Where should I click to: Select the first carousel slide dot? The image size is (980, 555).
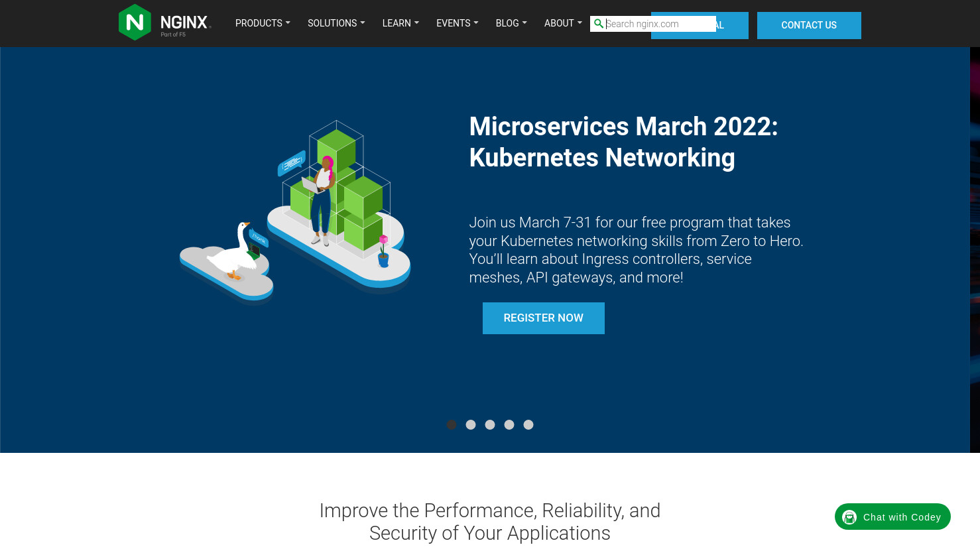452,424
